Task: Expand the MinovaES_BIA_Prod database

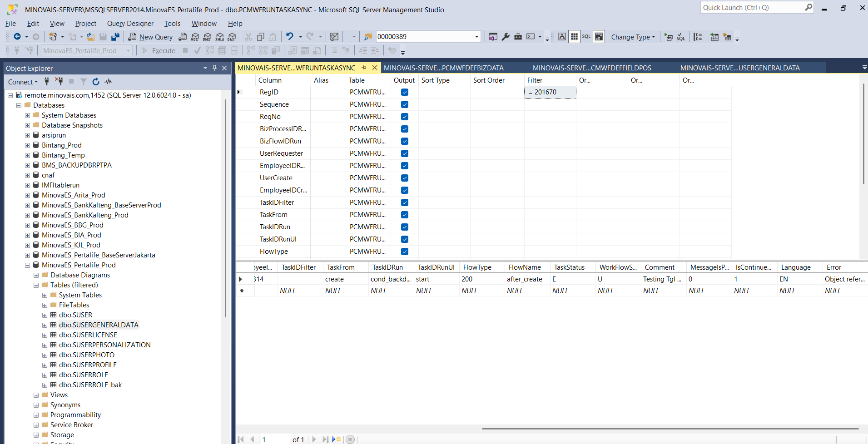Action: click(27, 235)
